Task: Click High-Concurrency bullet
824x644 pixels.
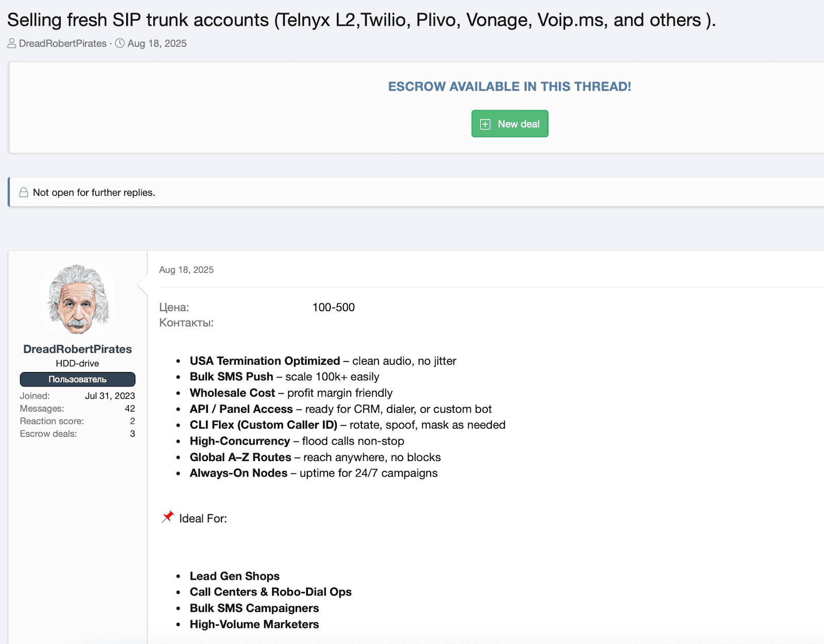Action: tap(297, 441)
